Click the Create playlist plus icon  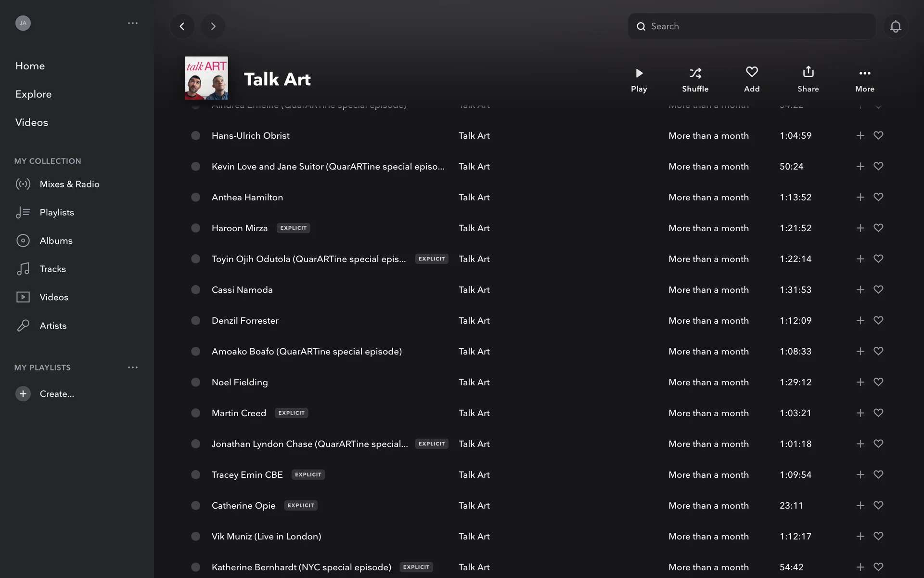pos(23,394)
